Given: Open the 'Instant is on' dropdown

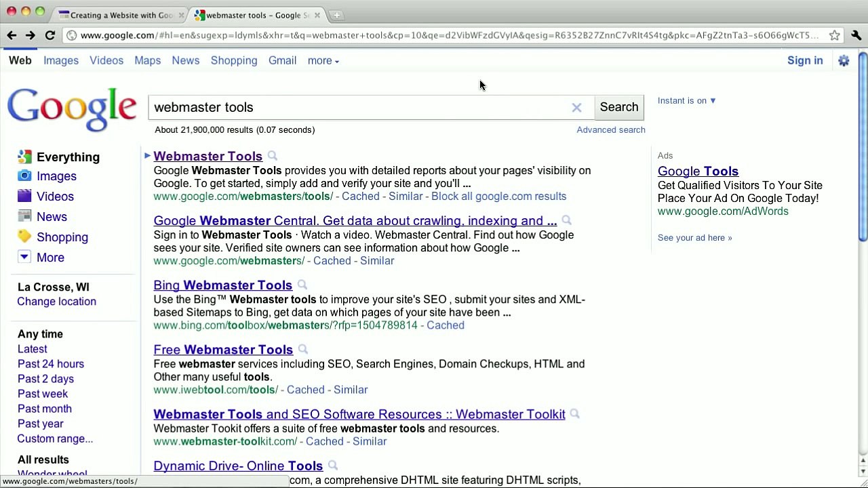Looking at the screenshot, I should (x=686, y=101).
